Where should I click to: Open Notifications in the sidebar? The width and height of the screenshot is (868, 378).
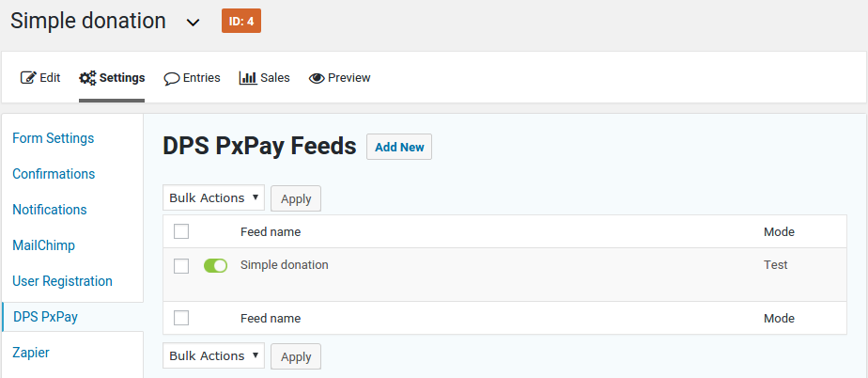(x=50, y=210)
